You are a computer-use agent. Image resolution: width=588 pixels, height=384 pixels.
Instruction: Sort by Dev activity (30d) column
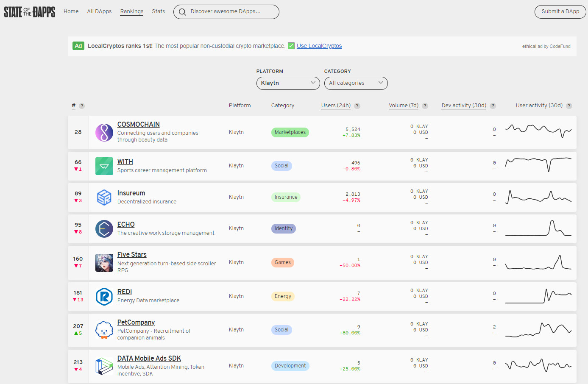pyautogui.click(x=464, y=106)
